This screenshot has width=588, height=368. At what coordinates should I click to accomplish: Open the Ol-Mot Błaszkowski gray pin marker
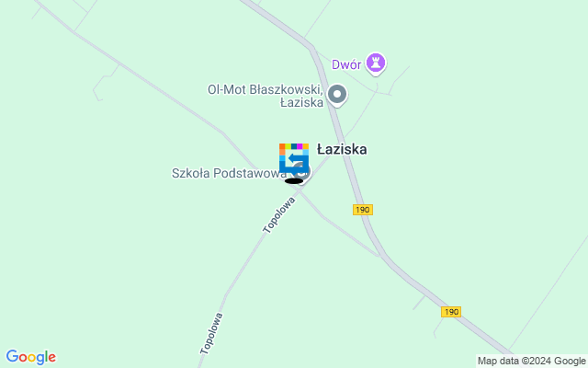point(337,94)
